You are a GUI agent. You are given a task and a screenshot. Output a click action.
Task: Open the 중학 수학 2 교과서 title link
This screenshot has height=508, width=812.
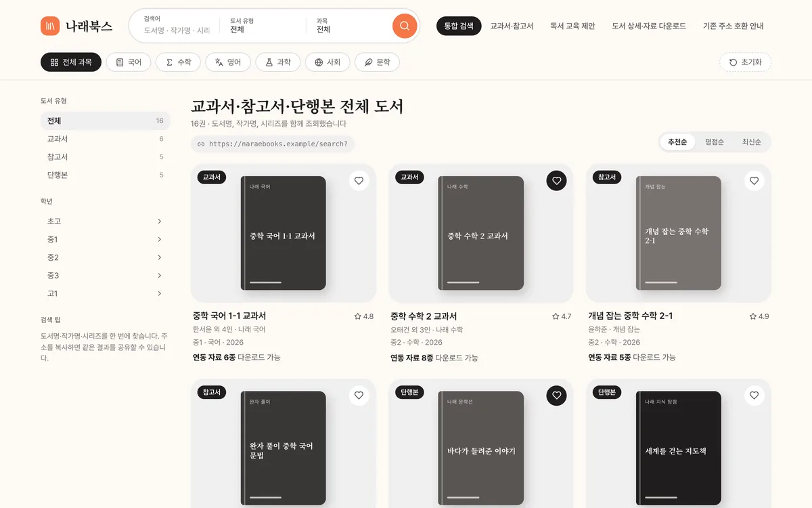pos(424,316)
